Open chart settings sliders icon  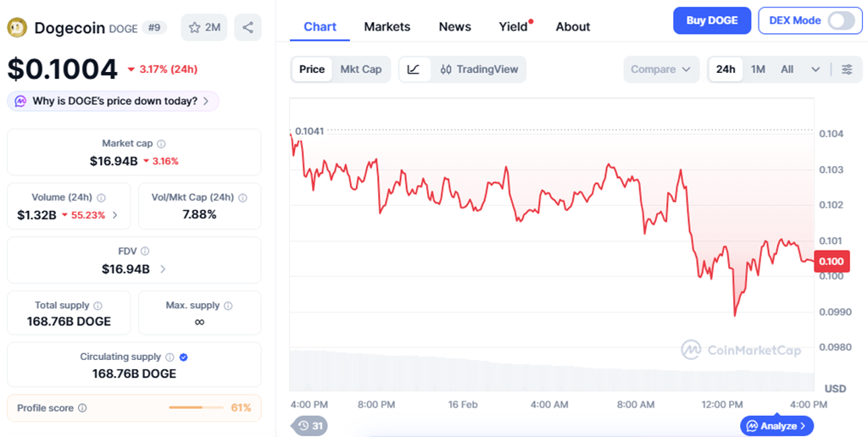click(x=847, y=69)
